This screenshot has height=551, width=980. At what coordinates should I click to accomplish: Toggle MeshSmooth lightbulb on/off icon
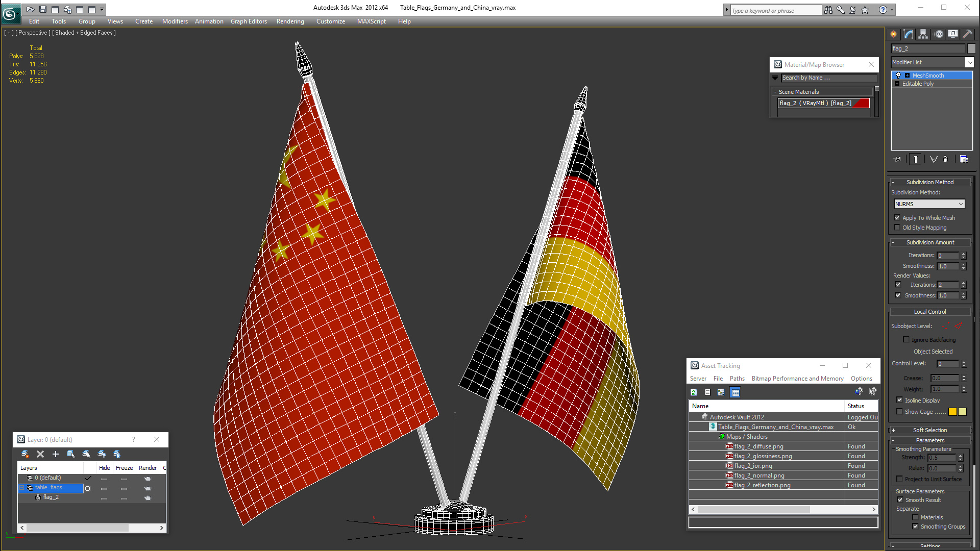898,76
